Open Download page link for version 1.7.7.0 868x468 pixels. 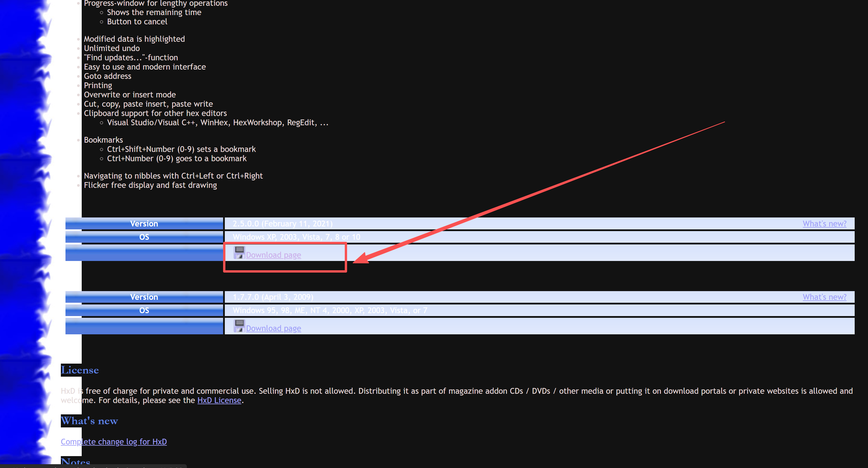pos(273,329)
